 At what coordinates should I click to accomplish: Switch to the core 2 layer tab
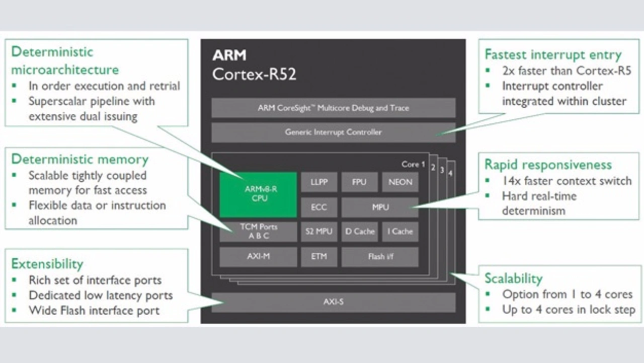point(433,168)
